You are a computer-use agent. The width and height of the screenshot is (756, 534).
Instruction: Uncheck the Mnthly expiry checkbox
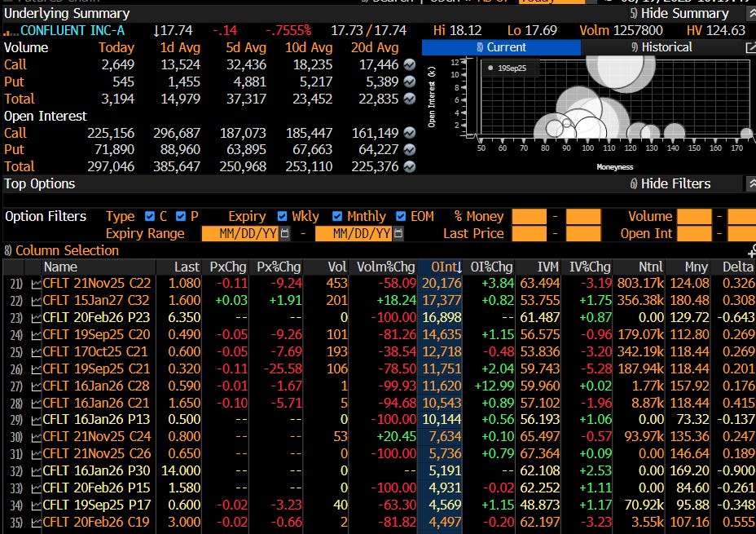point(337,216)
